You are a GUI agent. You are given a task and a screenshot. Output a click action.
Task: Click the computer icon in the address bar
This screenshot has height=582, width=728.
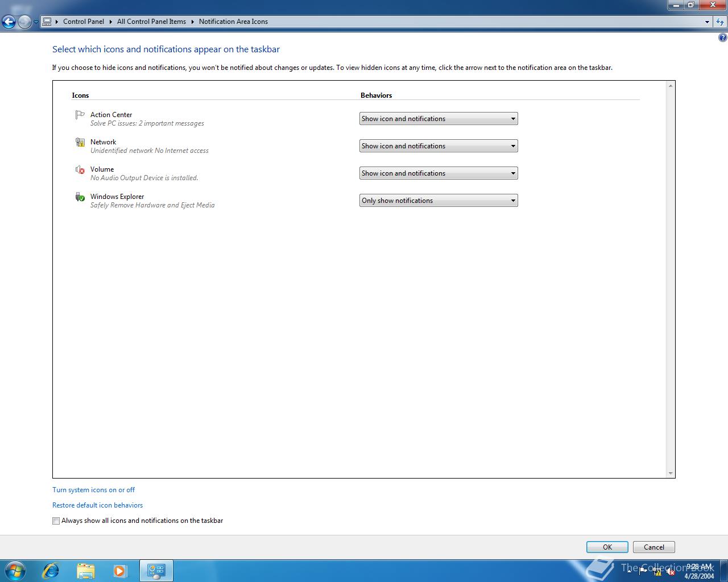click(x=47, y=22)
